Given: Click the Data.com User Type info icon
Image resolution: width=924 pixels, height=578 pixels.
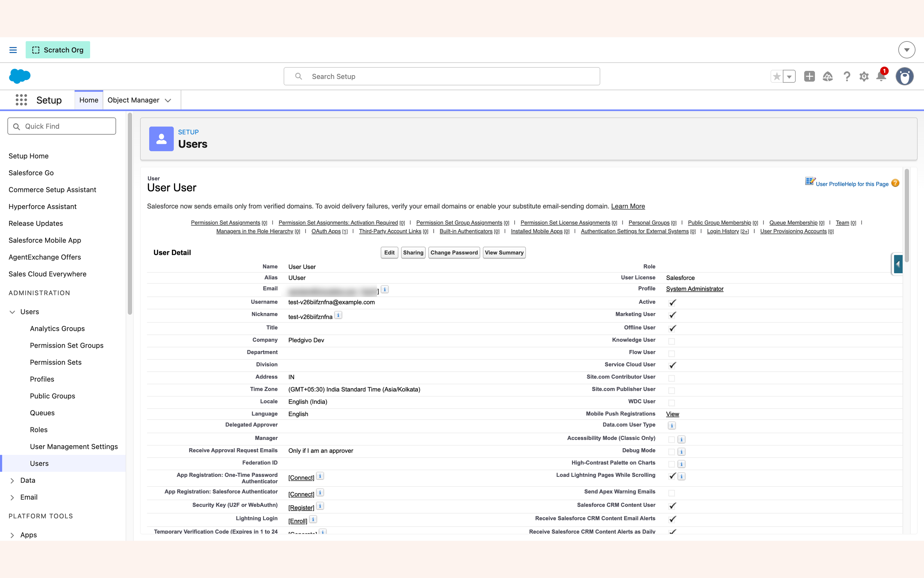Looking at the screenshot, I should [672, 425].
